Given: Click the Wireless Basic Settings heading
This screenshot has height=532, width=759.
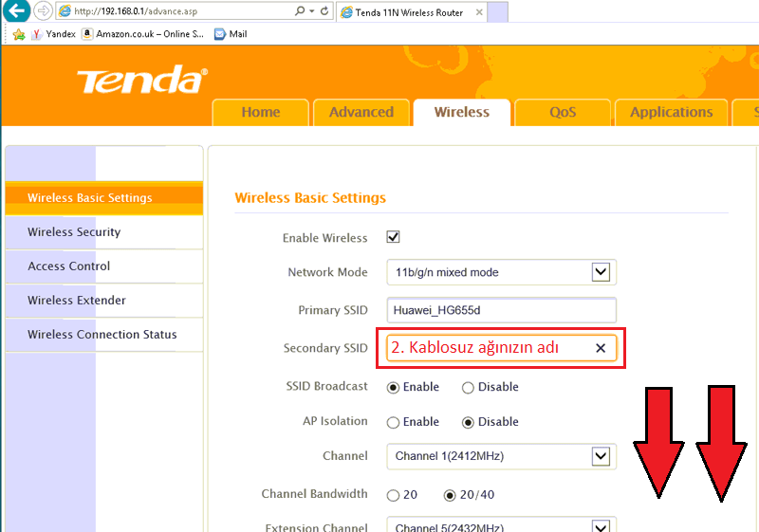Looking at the screenshot, I should (310, 198).
